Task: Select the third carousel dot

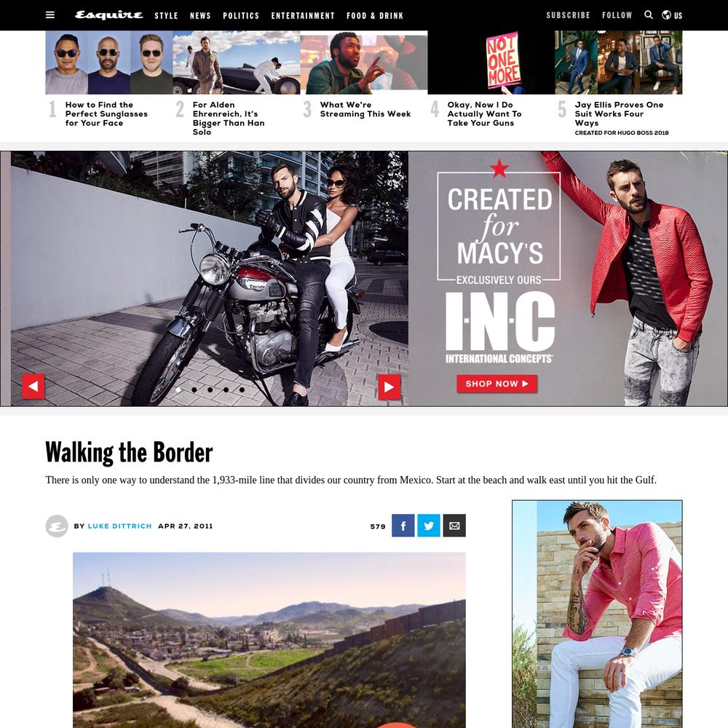Action: (x=210, y=390)
